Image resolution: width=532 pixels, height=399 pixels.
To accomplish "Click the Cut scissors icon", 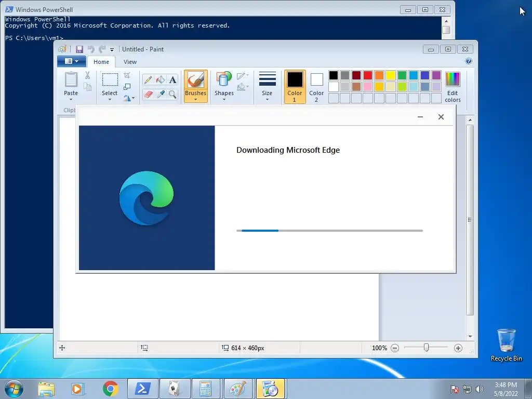I will pyautogui.click(x=87, y=75).
